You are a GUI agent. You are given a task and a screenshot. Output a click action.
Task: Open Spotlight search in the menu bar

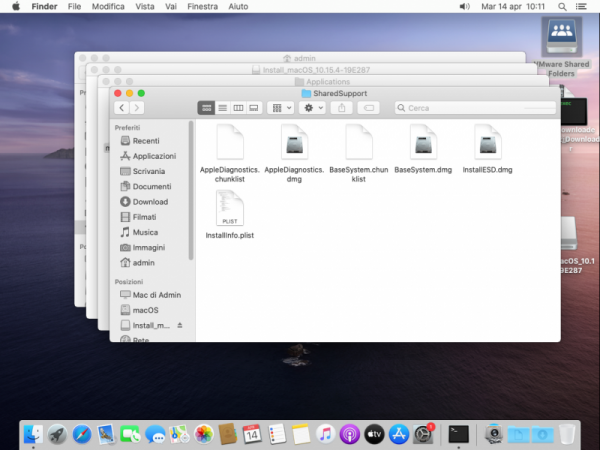coord(562,7)
